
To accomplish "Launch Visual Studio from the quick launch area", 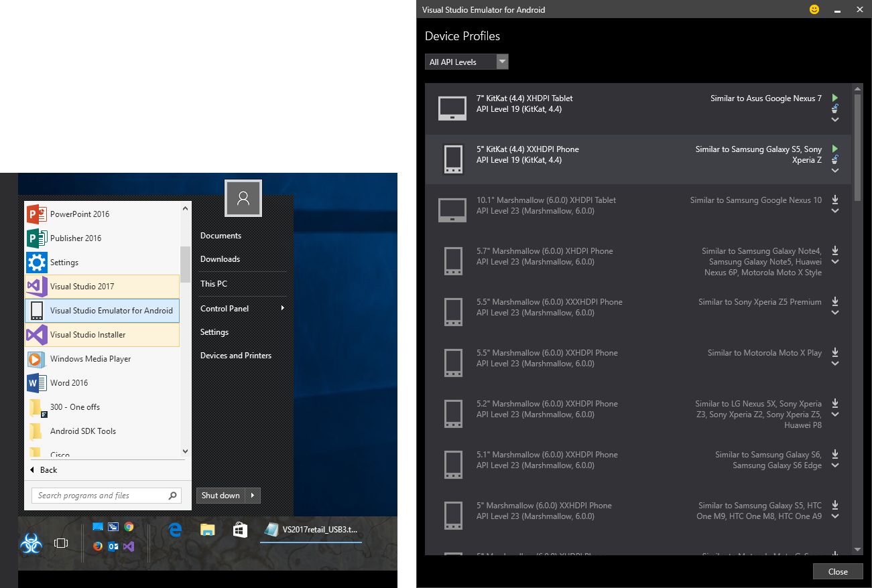I will [x=129, y=546].
